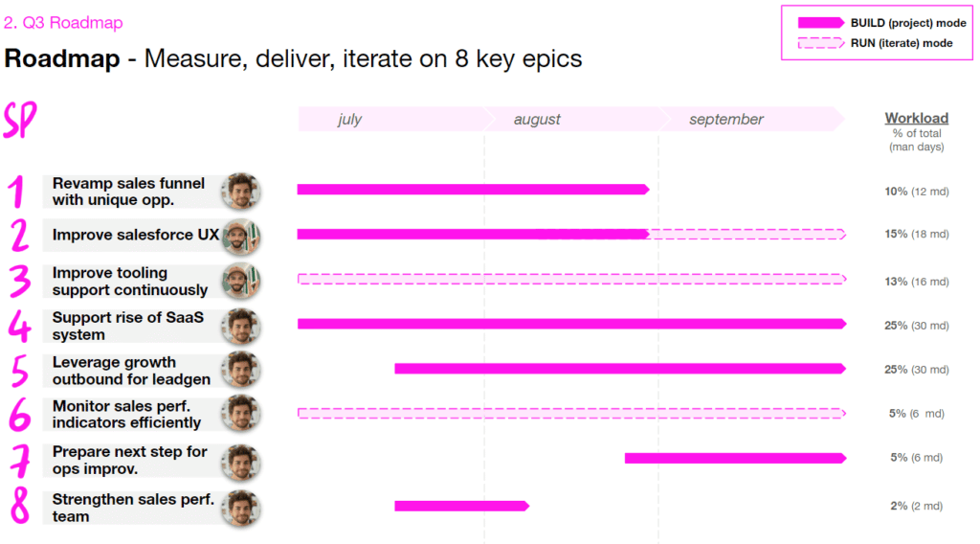Click the short bar for Strengthen sales perf. team
980x544 pixels.
click(x=460, y=506)
